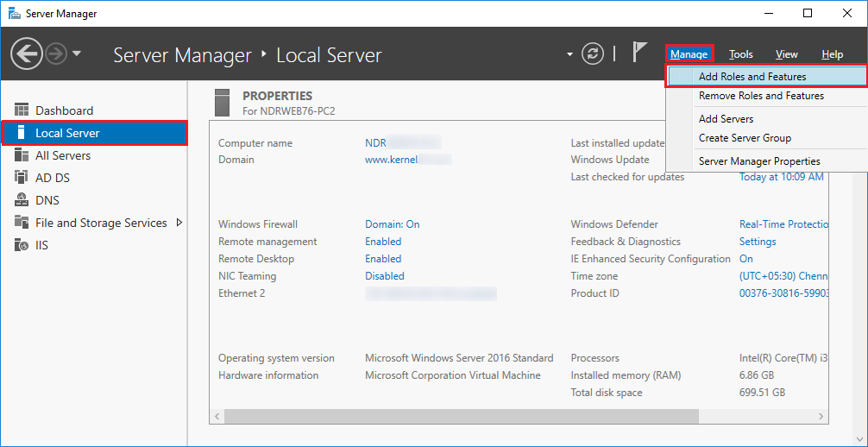This screenshot has height=447, width=868.
Task: Click Server Manager breadcrumb title
Action: pos(183,55)
